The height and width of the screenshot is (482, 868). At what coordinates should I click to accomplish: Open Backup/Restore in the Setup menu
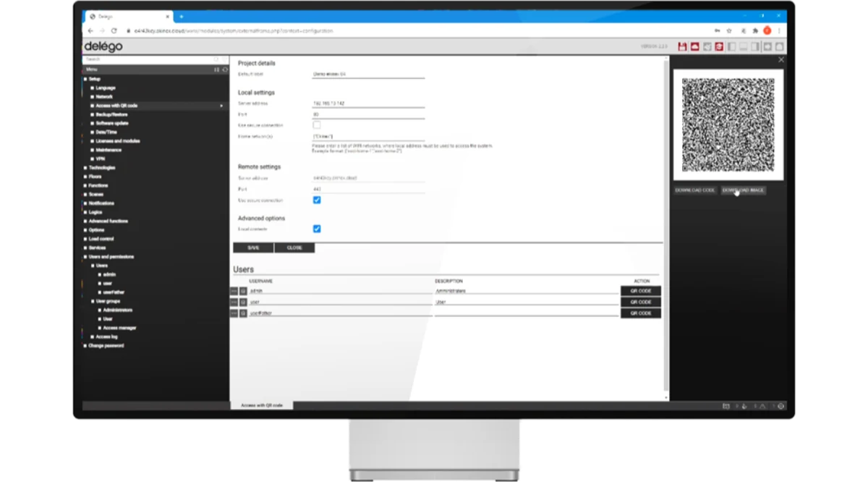click(x=111, y=114)
